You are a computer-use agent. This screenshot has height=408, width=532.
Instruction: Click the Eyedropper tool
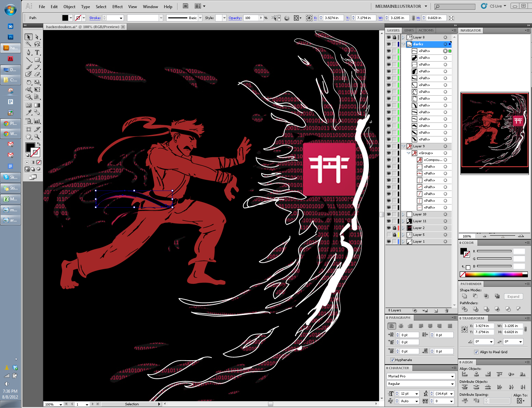point(29,112)
